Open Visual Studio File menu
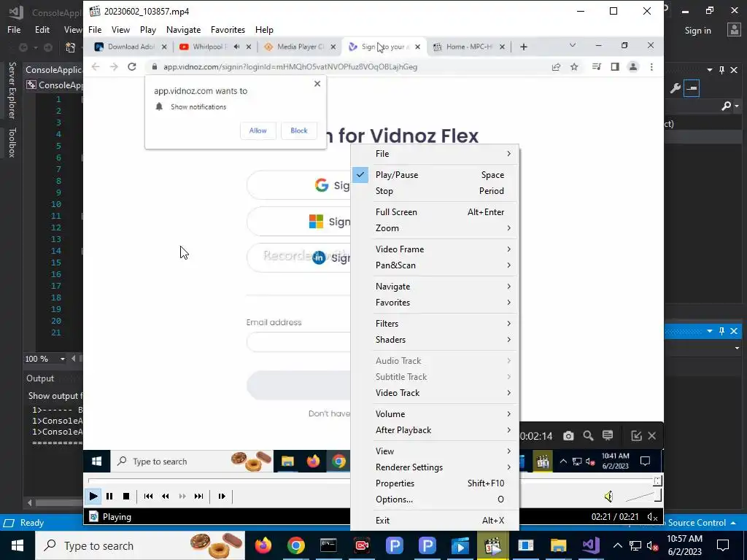 pos(14,29)
